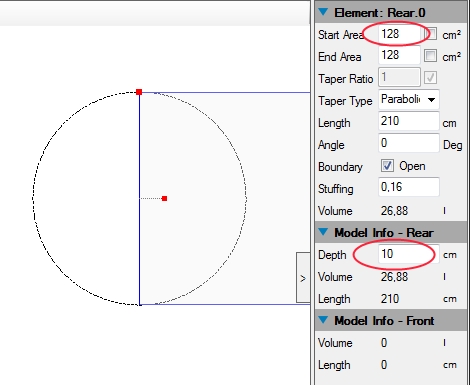Click the Start Area input field

tap(399, 34)
